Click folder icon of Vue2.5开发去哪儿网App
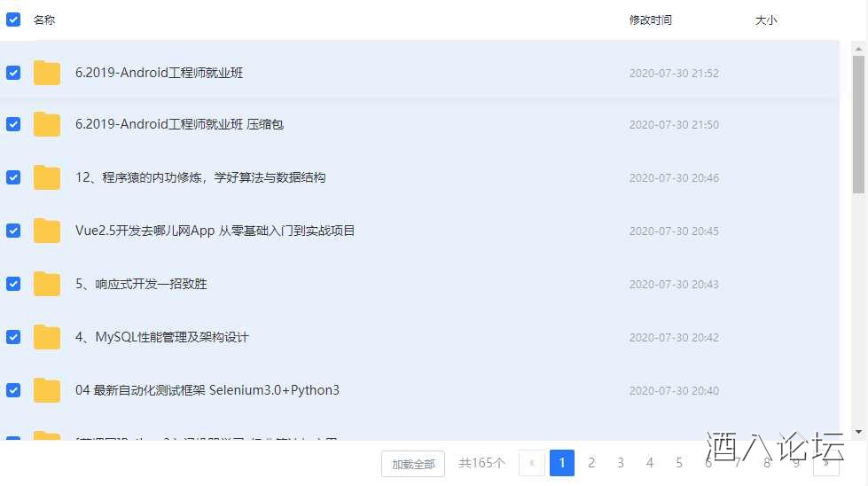Viewport: 868px width, 486px height. tap(46, 231)
